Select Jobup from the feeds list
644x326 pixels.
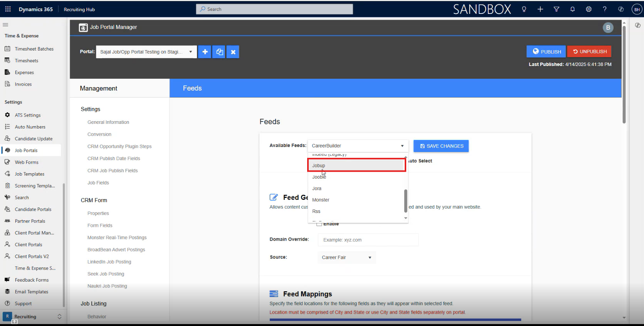pyautogui.click(x=356, y=166)
